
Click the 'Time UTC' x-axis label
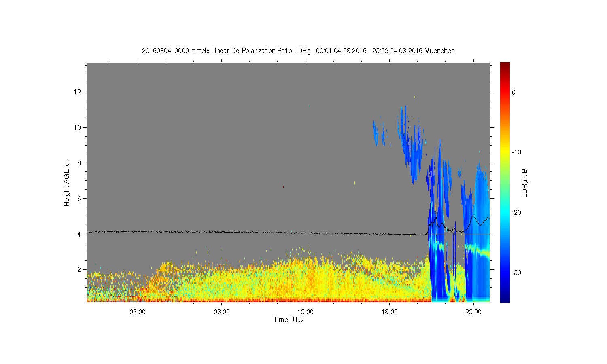tap(288, 320)
